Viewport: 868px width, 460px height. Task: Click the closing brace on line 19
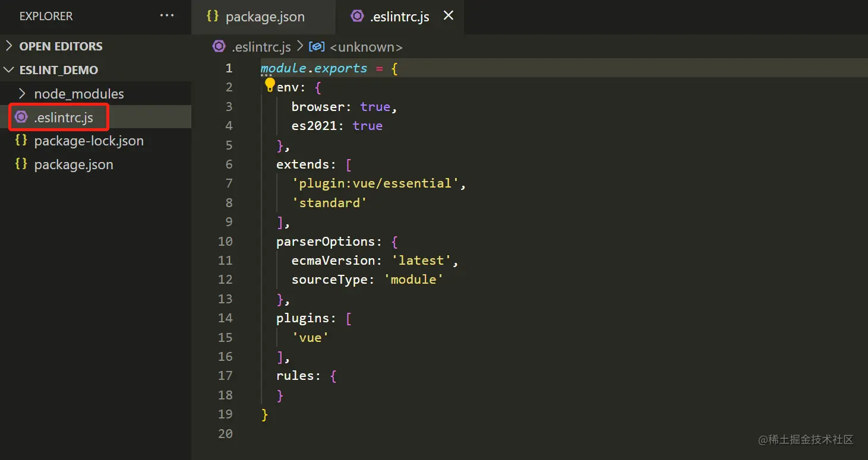tap(265, 415)
